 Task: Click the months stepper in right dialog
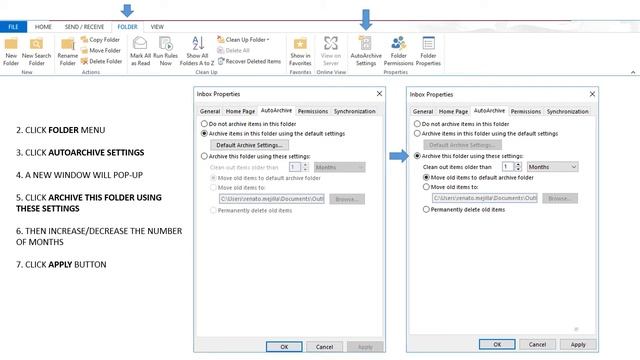(x=518, y=167)
